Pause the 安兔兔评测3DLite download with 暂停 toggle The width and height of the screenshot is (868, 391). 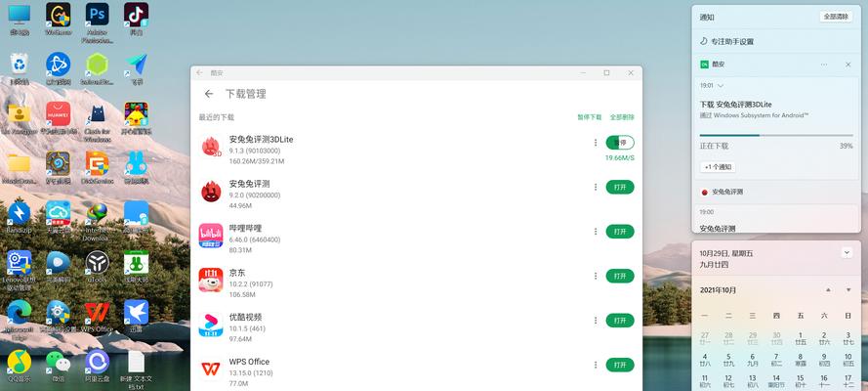(620, 143)
